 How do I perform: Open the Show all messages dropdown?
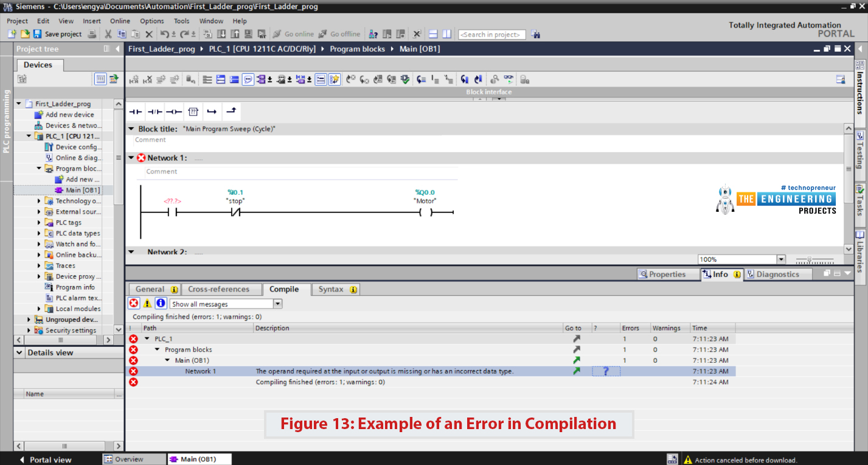tap(277, 304)
